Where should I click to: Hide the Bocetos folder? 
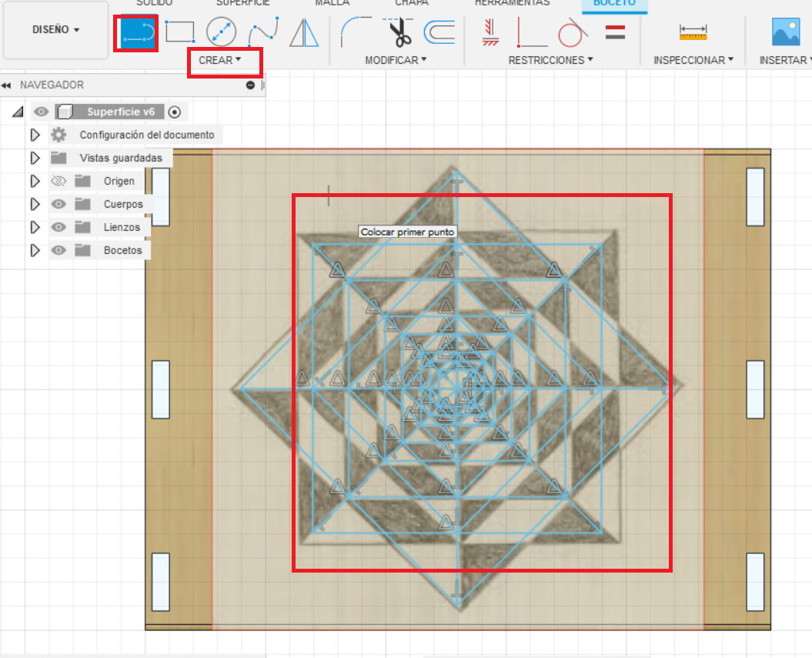(58, 250)
